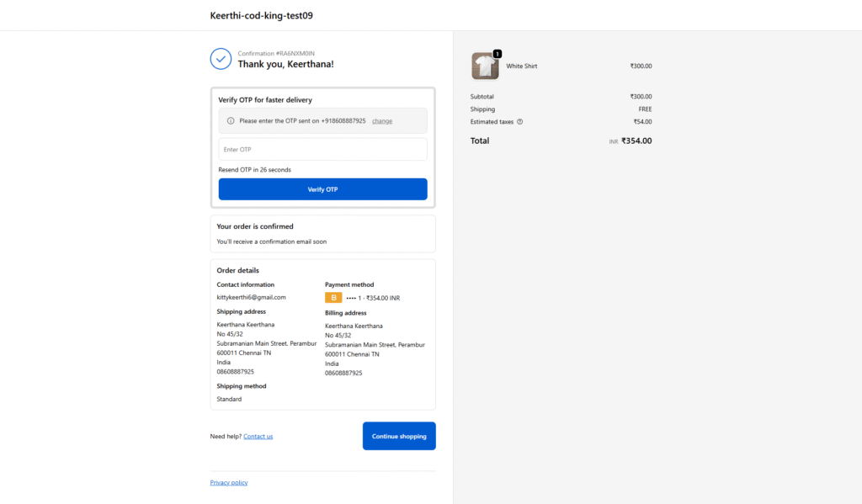Focus the Enter OTP input field
Screen dimensions: 862x504
click(322, 150)
